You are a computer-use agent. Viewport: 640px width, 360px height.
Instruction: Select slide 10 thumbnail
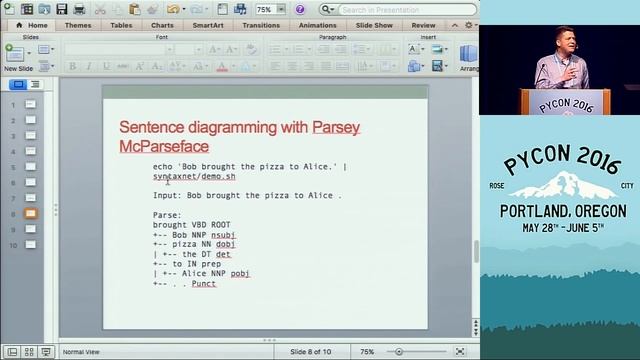coord(30,244)
